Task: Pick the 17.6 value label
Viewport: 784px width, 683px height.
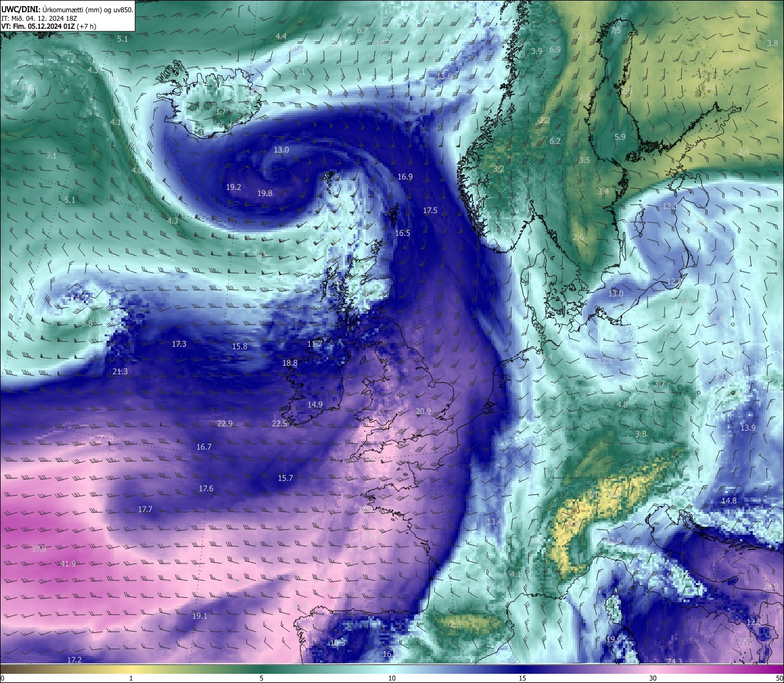Action: tap(206, 488)
